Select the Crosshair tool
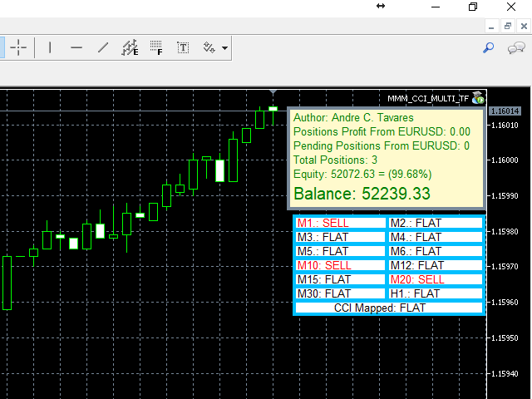The image size is (532, 399). click(x=18, y=47)
